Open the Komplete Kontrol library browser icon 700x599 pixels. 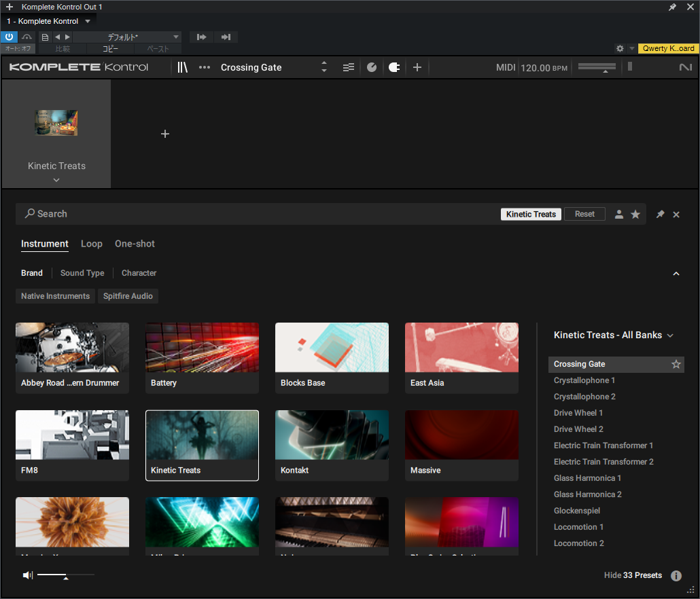pyautogui.click(x=182, y=67)
